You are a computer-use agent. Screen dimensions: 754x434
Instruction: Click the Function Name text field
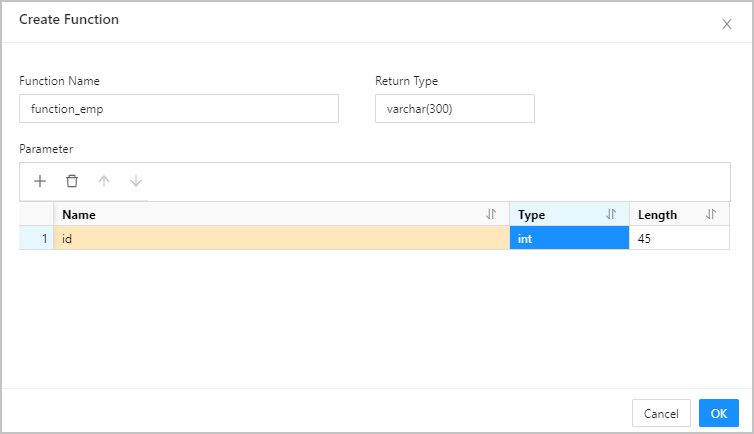pos(179,109)
